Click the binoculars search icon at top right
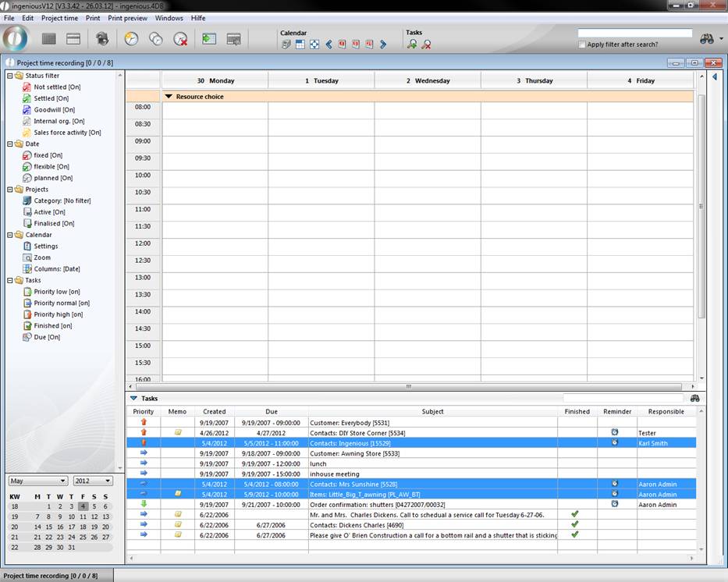728x582 pixels. pyautogui.click(x=707, y=38)
